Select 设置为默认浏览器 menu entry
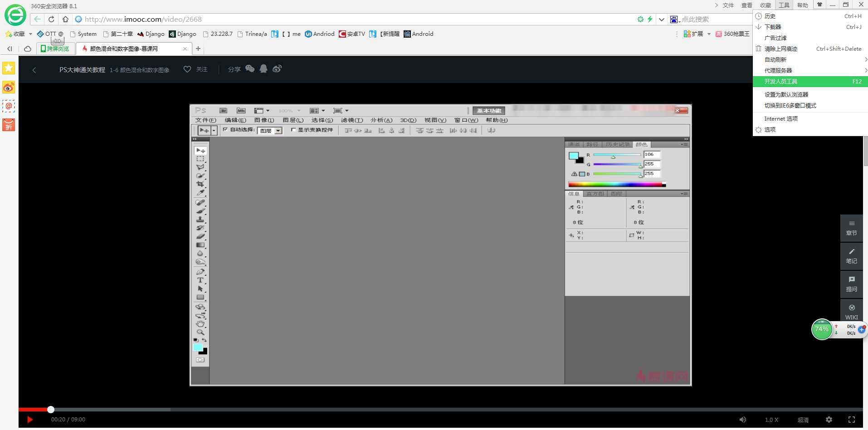Image resolution: width=868 pixels, height=430 pixels. click(x=810, y=94)
